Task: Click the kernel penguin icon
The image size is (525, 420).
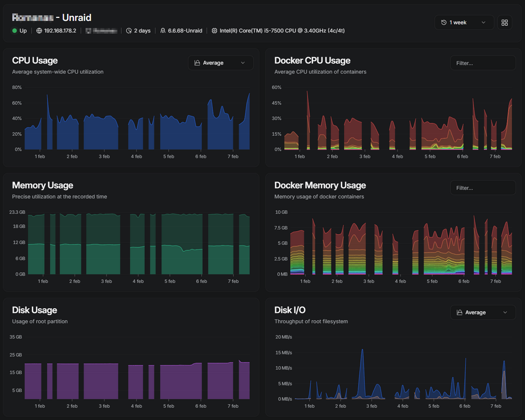Action: pyautogui.click(x=163, y=31)
